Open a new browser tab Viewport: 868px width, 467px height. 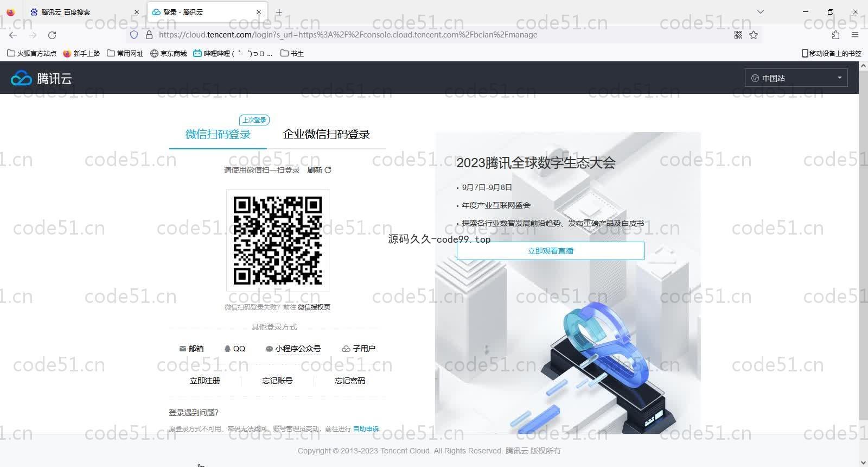(279, 12)
